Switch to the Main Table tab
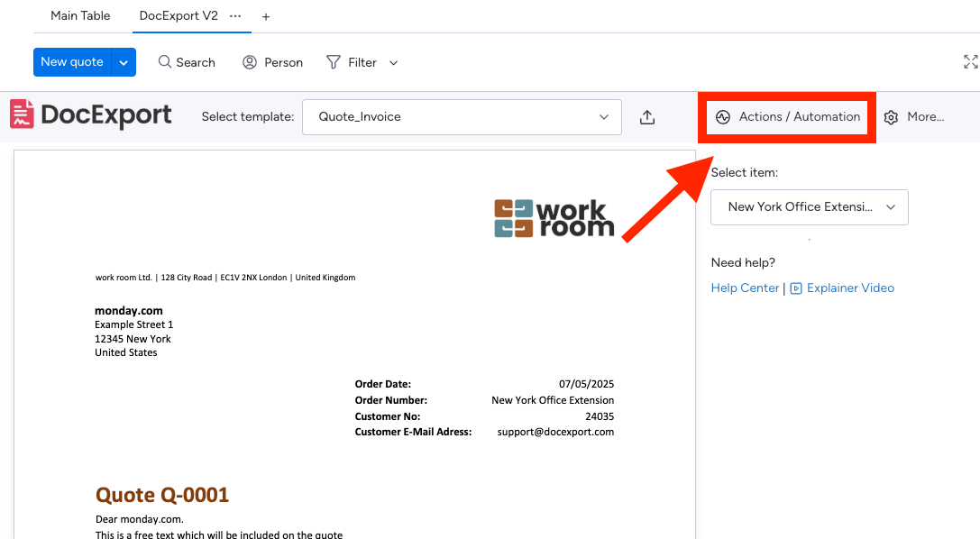Image resolution: width=980 pixels, height=539 pixels. tap(80, 15)
